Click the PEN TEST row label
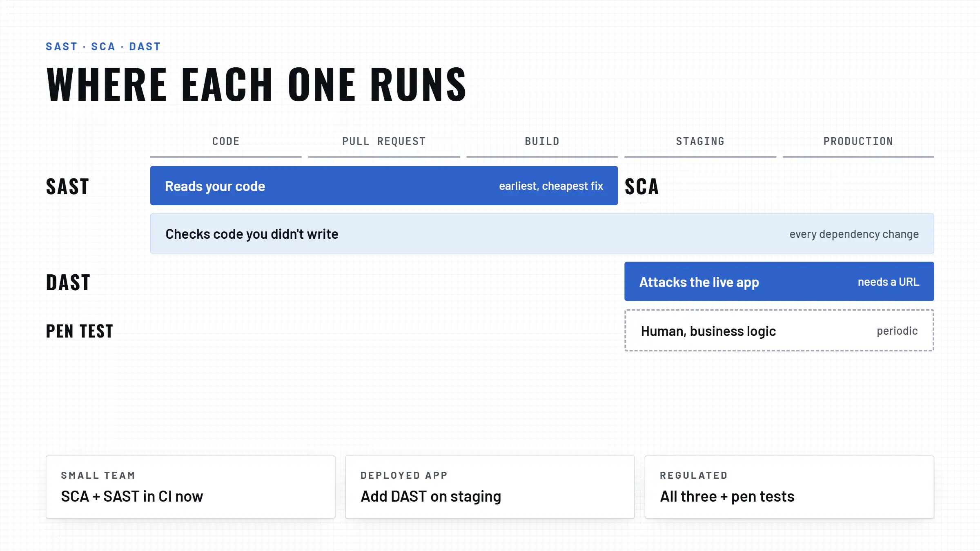Viewport: 980px width, 551px height. tap(79, 331)
